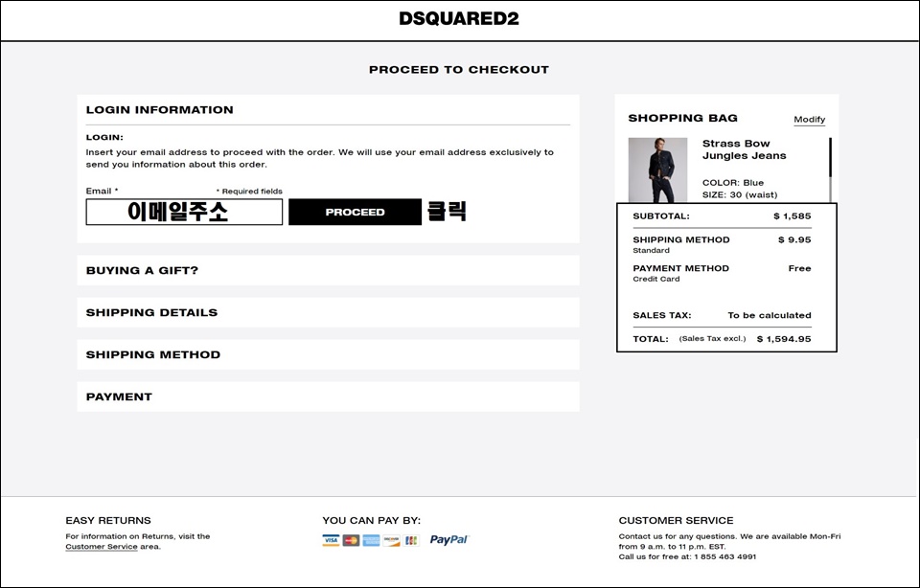Click the black Proceed button
920x588 pixels.
pyautogui.click(x=355, y=212)
